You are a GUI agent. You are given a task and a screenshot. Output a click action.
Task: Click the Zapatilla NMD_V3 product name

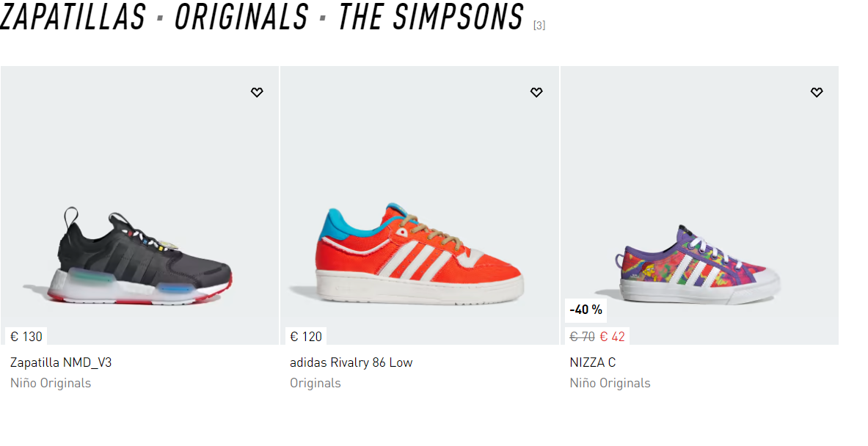[x=61, y=362]
